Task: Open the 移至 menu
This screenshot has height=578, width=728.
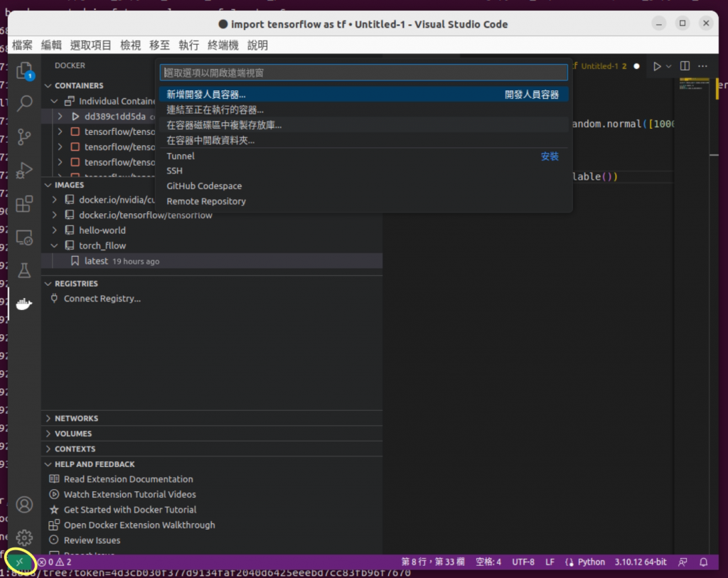Action: (160, 45)
